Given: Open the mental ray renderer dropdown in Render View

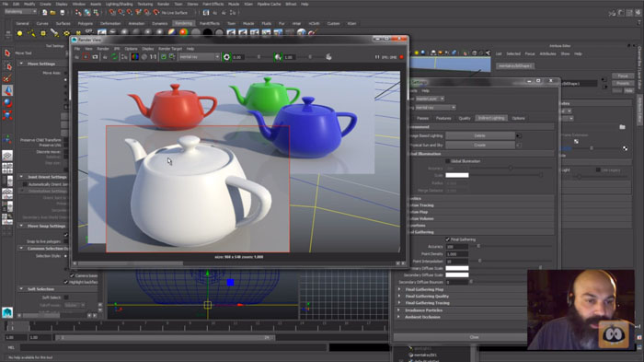Looking at the screenshot, I should 200,57.
